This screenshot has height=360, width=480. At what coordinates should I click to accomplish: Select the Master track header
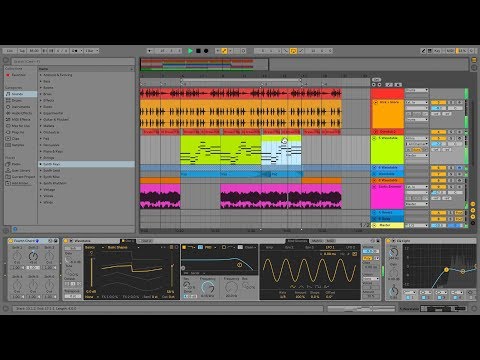[x=387, y=225]
